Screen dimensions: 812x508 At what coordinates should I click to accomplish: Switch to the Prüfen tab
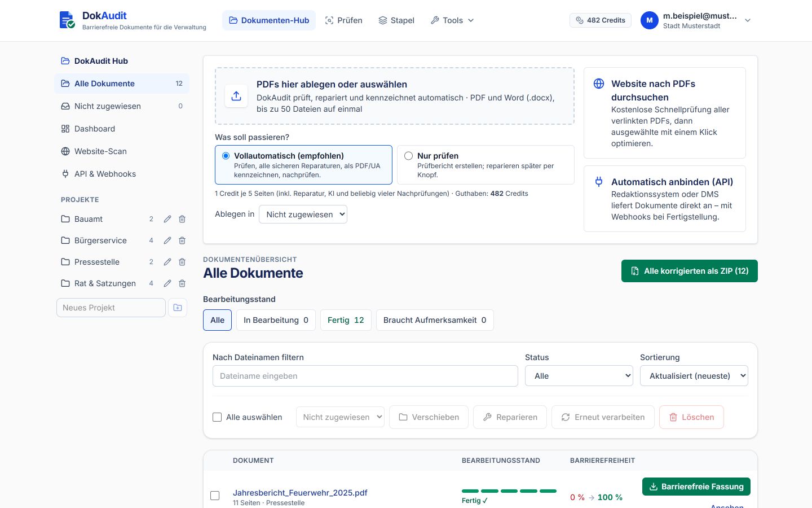click(343, 20)
